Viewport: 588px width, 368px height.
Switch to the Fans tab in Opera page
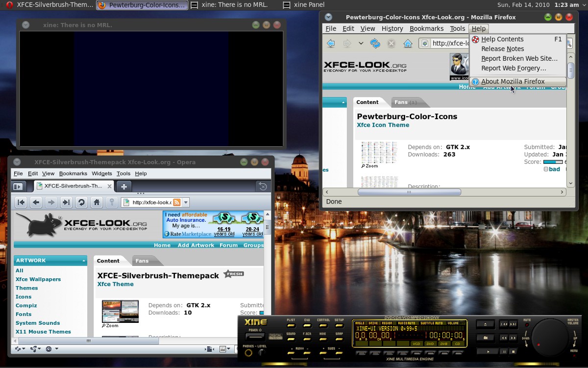(x=142, y=261)
